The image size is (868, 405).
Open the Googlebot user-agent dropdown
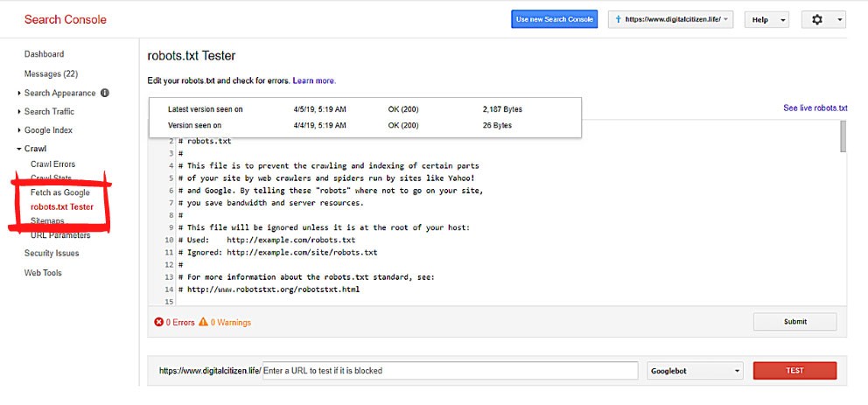695,371
